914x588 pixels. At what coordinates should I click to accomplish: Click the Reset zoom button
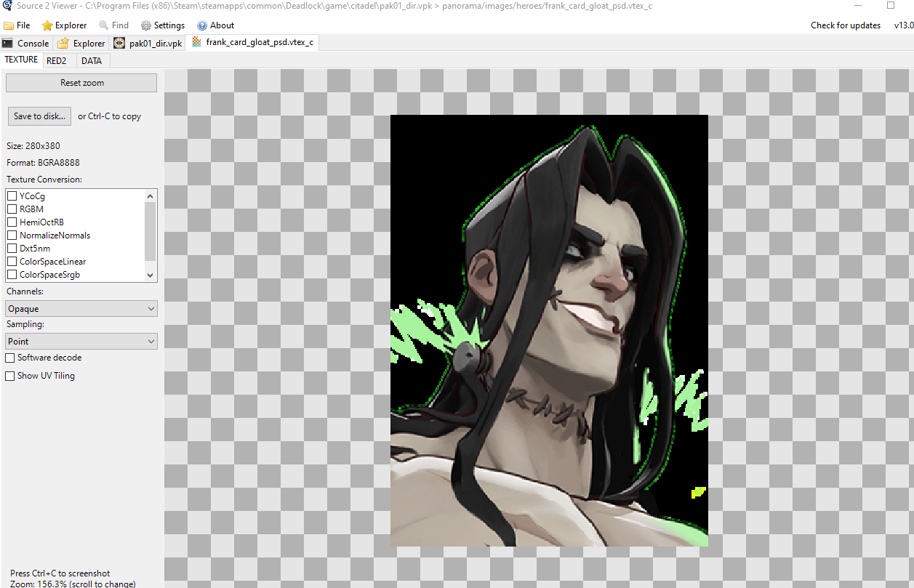(81, 83)
